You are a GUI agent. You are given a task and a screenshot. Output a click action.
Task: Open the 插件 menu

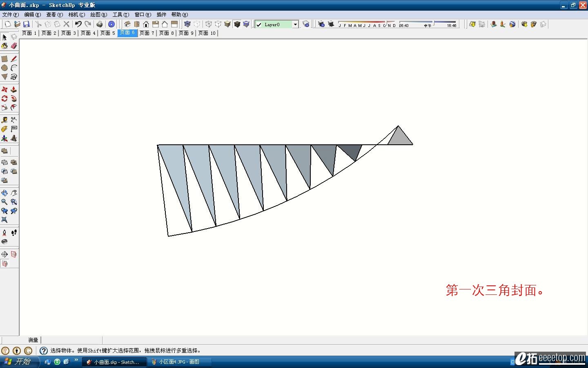coord(161,15)
